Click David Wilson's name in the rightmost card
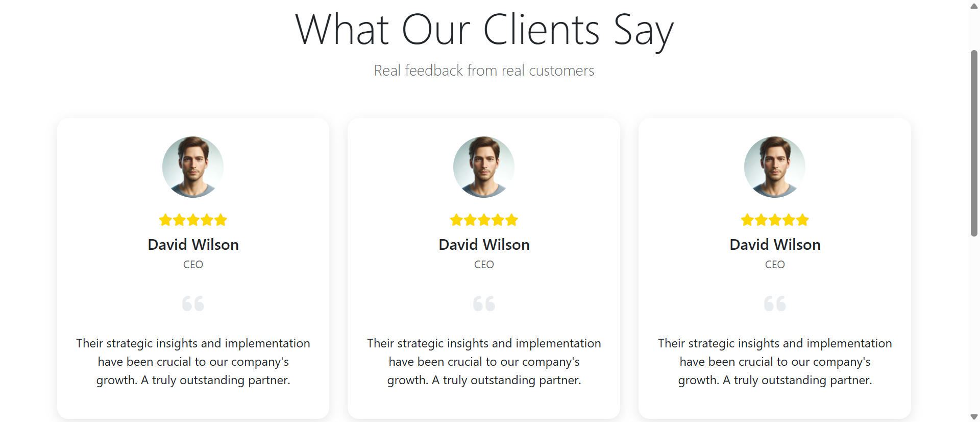 [x=775, y=244]
